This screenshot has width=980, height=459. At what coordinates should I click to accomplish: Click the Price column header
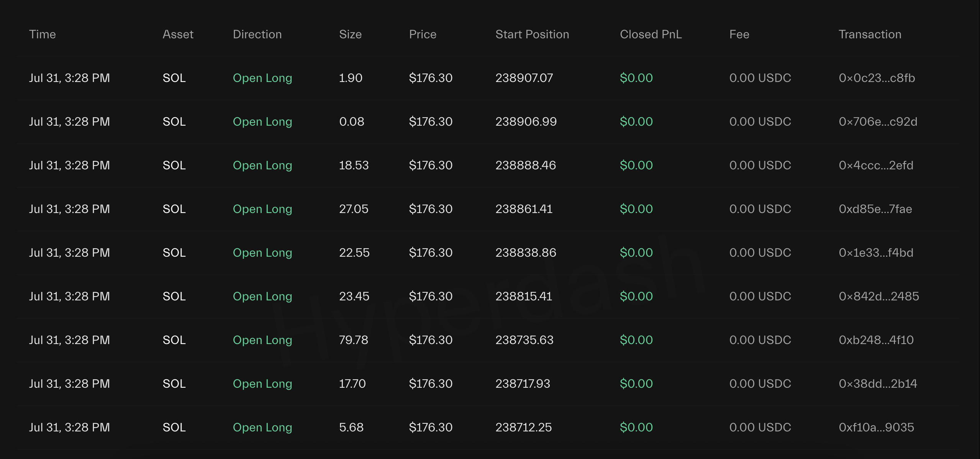pyautogui.click(x=423, y=34)
